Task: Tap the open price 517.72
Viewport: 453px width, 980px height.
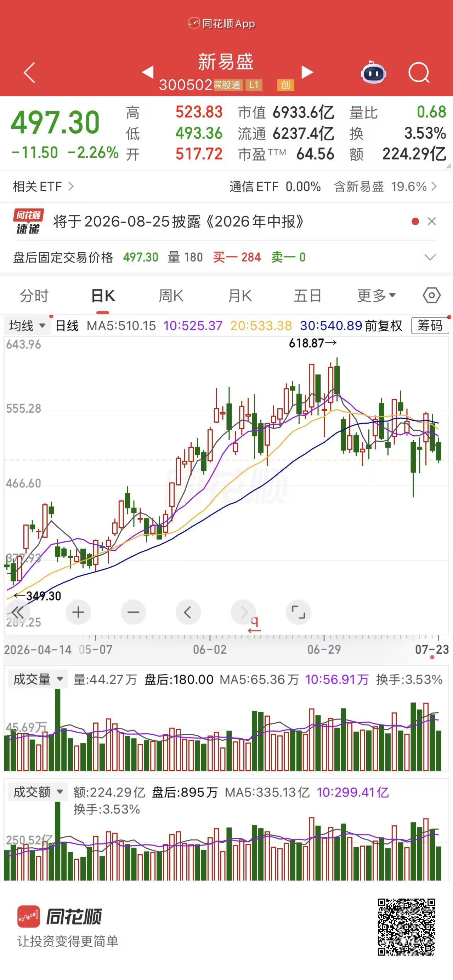Action: pyautogui.click(x=199, y=154)
